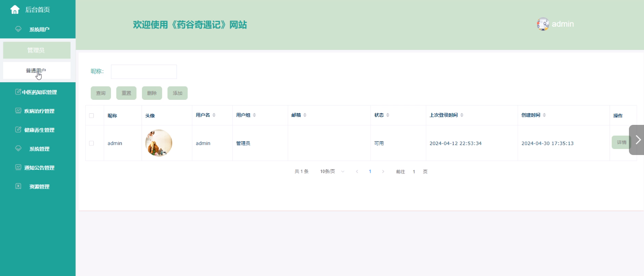Click the chart icon beside 通知公告管理
The height and width of the screenshot is (276, 644).
pos(18,167)
